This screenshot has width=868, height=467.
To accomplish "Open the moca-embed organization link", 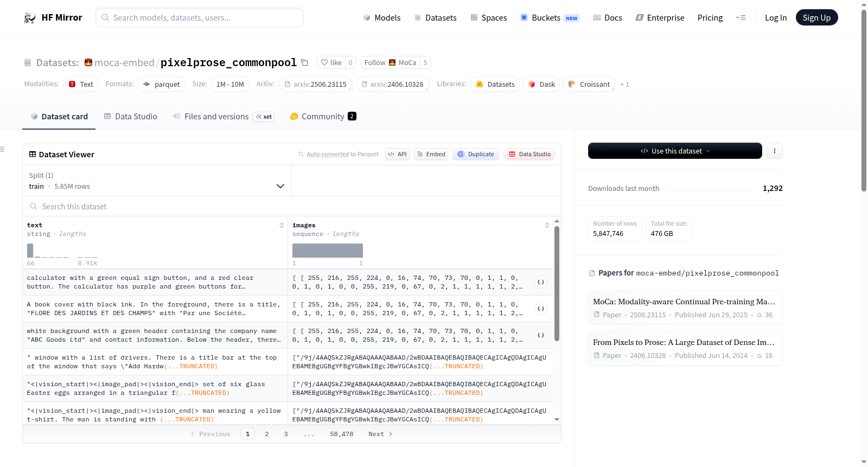I will point(124,63).
